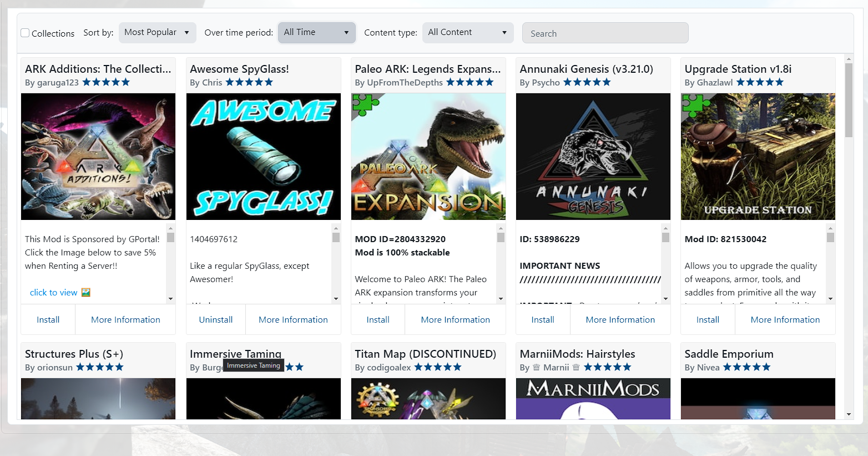Click the 'click to view' image link
The height and width of the screenshot is (456, 868).
coord(53,292)
